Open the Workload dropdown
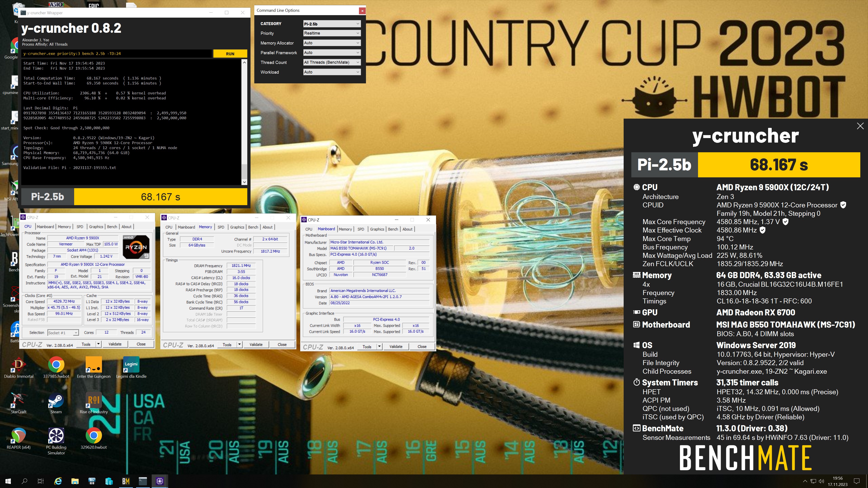The width and height of the screenshot is (868, 488). coord(332,72)
